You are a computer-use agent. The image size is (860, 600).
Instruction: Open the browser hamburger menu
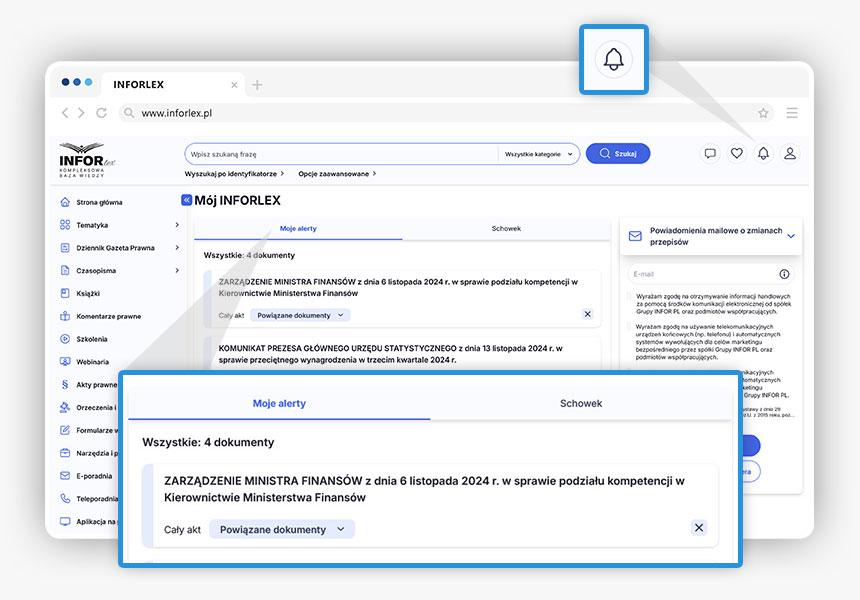pos(792,113)
